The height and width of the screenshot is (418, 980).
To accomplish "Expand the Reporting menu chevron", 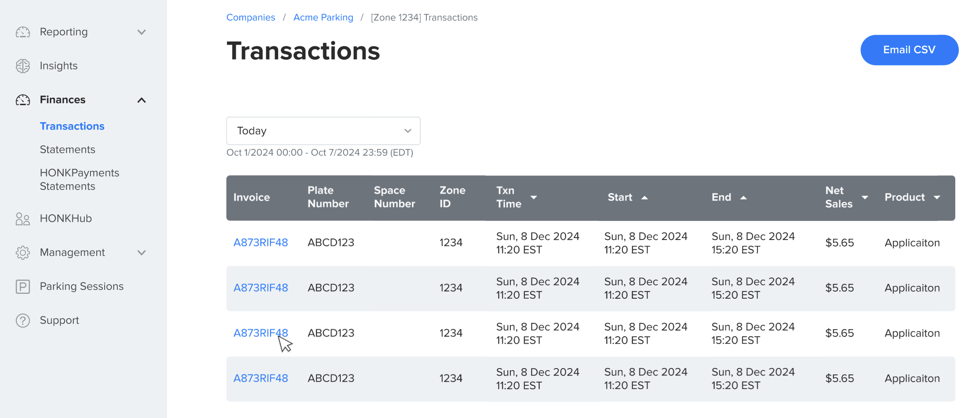I will pos(141,32).
